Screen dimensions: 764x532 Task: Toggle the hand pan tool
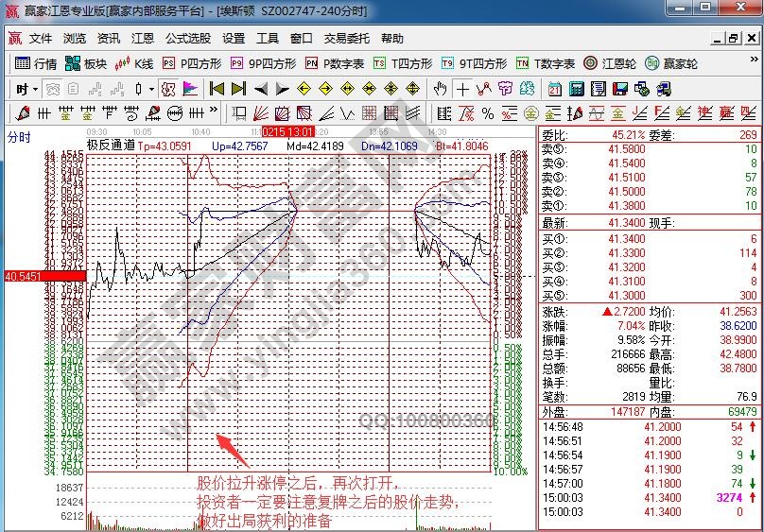(440, 89)
